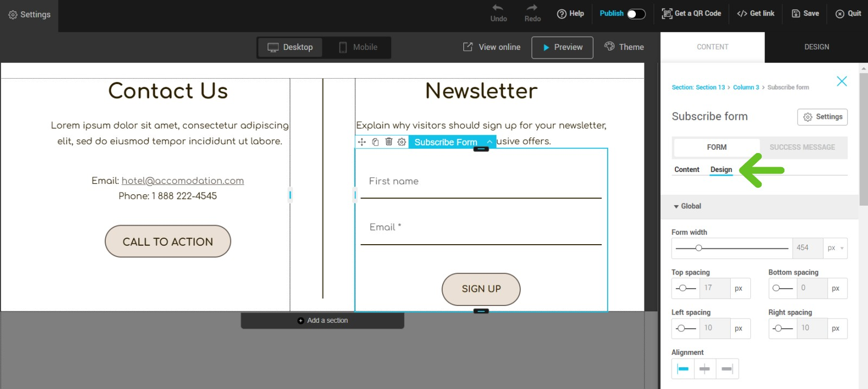Open the Theme panel
Viewport: 868px width, 389px height.
[x=624, y=47]
